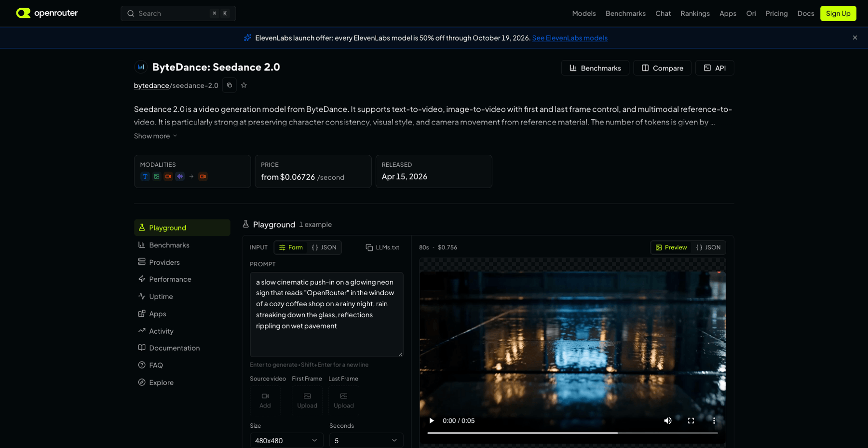Follow the See ElevenLabs models link
This screenshot has height=448, width=868.
point(570,38)
